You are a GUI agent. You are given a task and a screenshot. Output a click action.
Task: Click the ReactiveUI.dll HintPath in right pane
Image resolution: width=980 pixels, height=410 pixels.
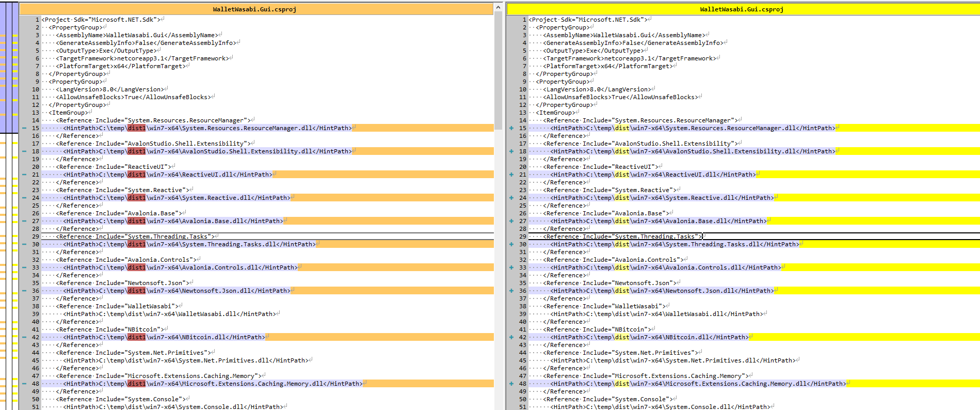click(654, 175)
